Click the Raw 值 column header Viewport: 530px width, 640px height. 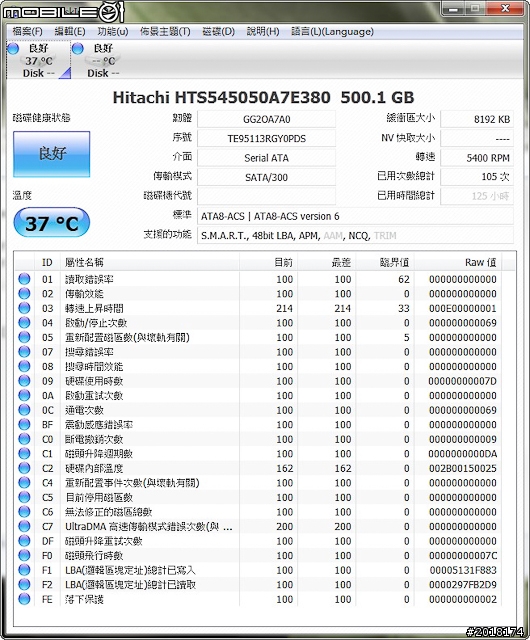click(458, 262)
